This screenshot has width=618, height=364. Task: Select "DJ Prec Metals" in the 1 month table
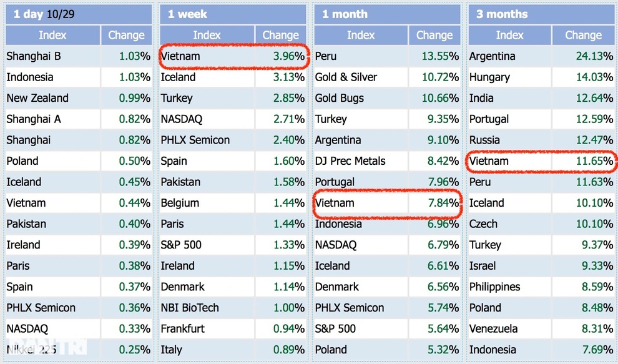(x=350, y=161)
